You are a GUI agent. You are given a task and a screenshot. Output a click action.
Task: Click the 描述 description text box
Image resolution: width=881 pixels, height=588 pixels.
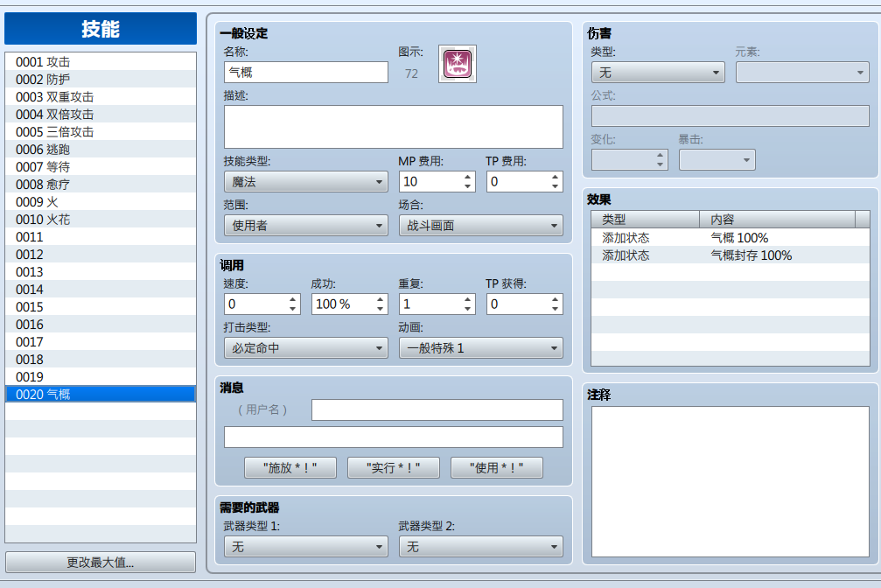(394, 127)
